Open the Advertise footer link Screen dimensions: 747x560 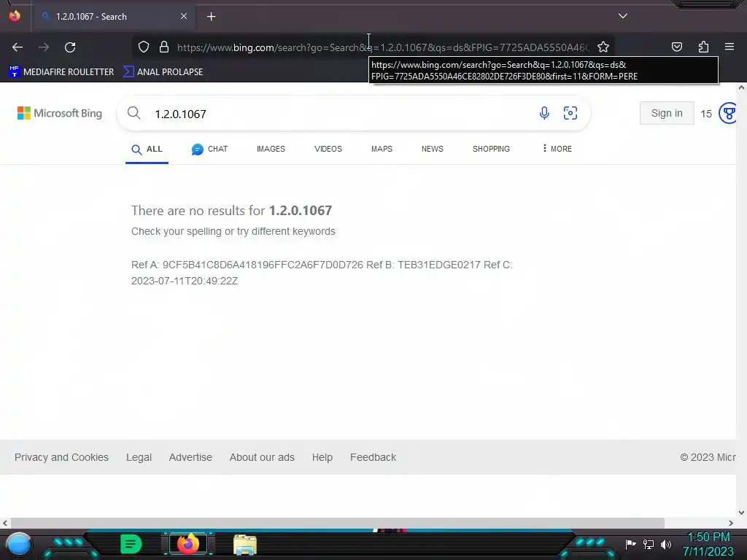pos(190,457)
